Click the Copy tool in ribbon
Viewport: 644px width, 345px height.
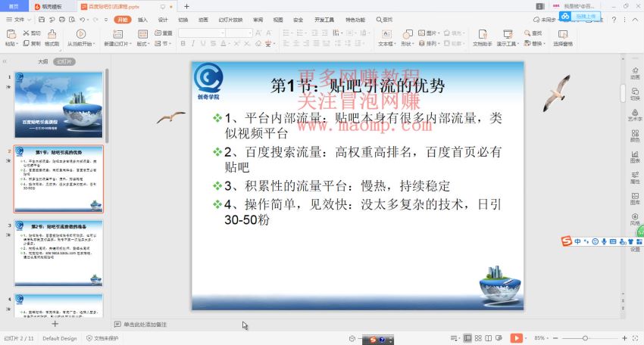click(x=32, y=43)
